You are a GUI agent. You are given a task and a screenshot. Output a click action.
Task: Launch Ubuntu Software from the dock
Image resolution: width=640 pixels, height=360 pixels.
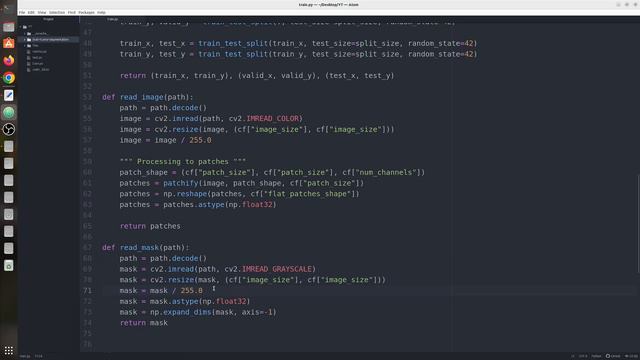click(9, 43)
